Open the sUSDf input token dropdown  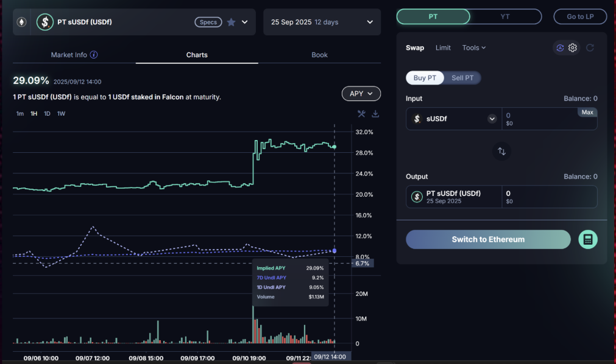[x=492, y=119]
